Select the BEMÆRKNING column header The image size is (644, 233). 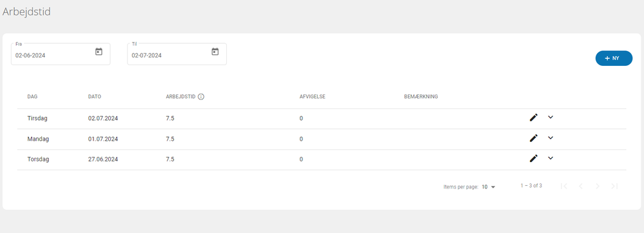point(421,97)
